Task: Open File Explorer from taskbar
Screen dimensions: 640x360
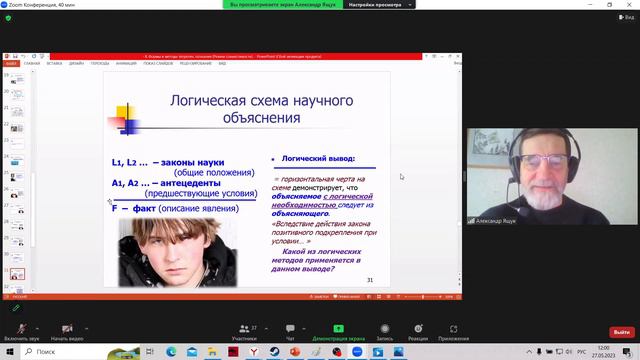Action: tap(213, 351)
